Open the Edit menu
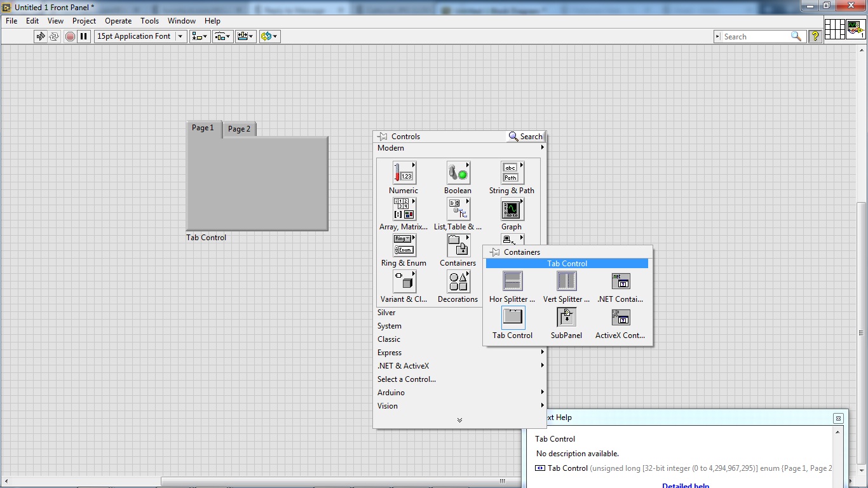 tap(32, 21)
